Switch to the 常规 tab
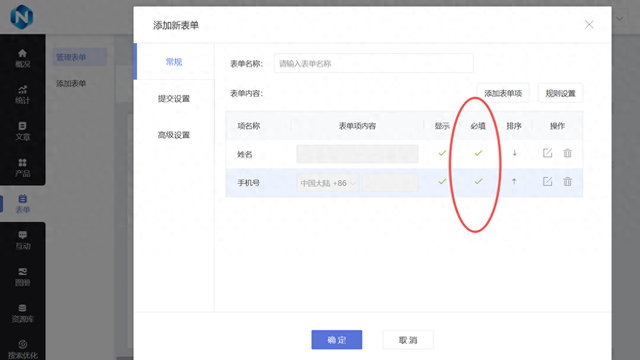Image resolution: width=640 pixels, height=360 pixels. tap(174, 62)
